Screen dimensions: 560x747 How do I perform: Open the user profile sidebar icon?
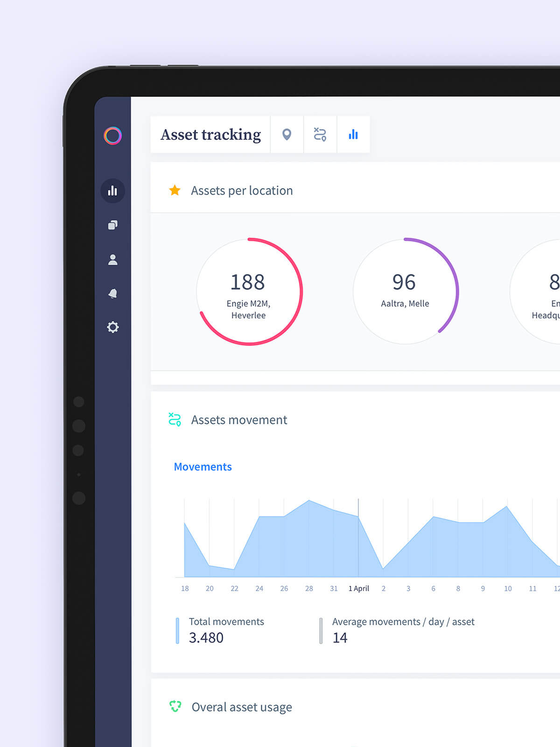[x=112, y=260]
